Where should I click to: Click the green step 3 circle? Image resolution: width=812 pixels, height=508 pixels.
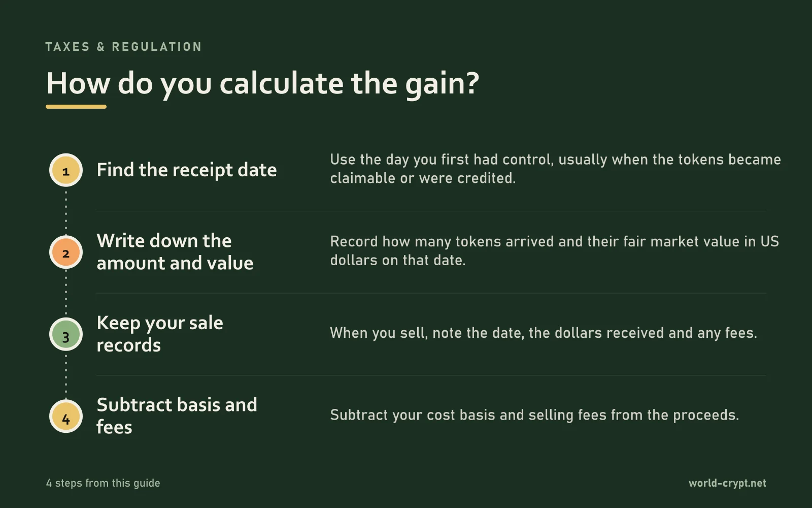point(66,334)
